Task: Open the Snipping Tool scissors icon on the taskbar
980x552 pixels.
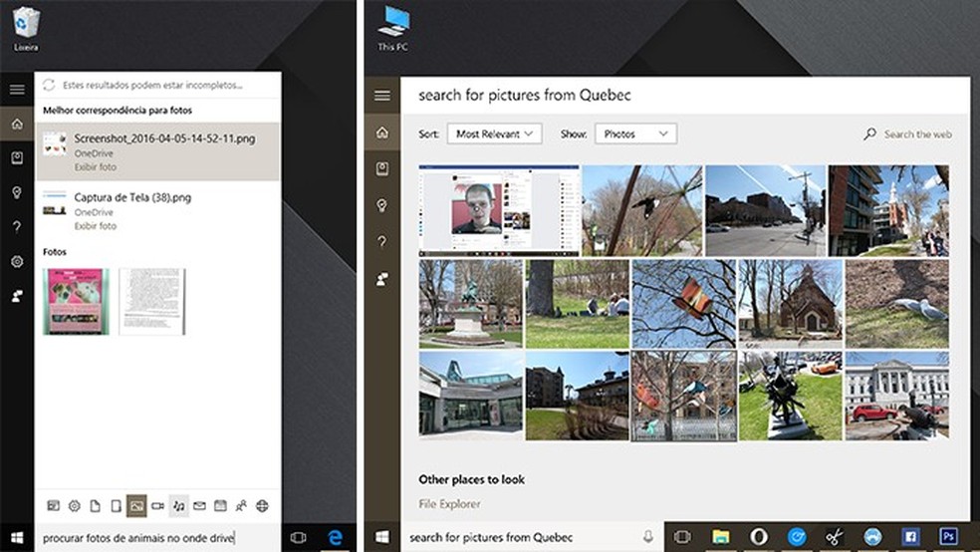Action: pyautogui.click(x=835, y=537)
